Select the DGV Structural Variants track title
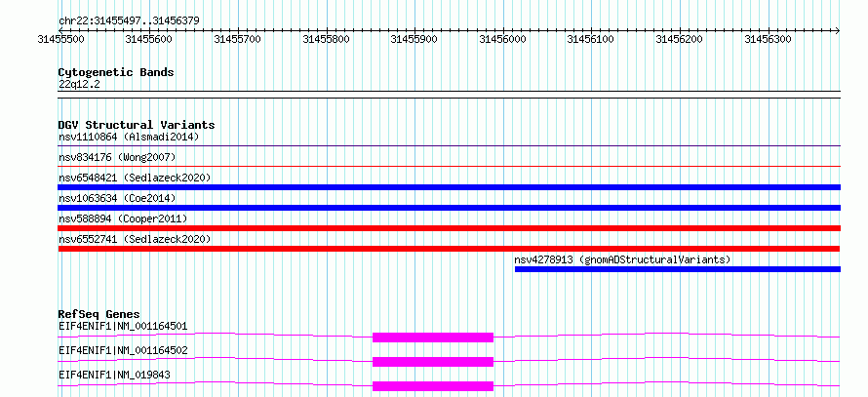Screen dimensions: 868x397 pos(137,125)
